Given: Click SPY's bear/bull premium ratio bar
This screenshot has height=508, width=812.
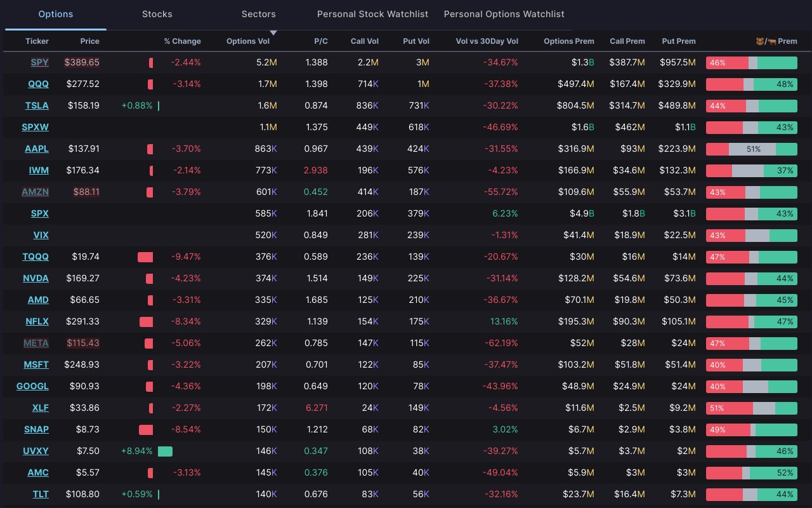Looking at the screenshot, I should click(x=751, y=62).
